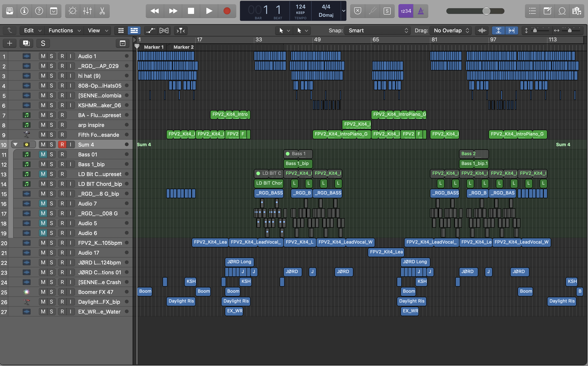Image resolution: width=588 pixels, height=366 pixels.
Task: Toggle the metronome button
Action: click(x=421, y=11)
